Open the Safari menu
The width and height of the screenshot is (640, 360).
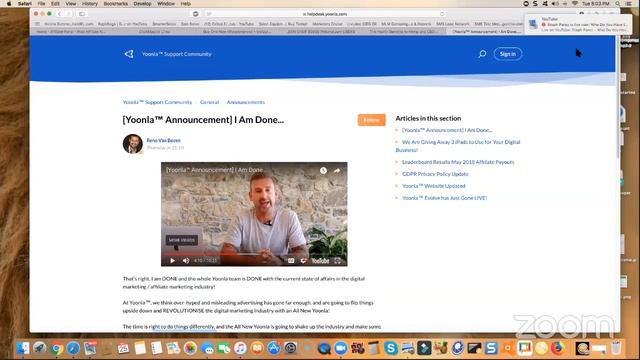(24, 4)
